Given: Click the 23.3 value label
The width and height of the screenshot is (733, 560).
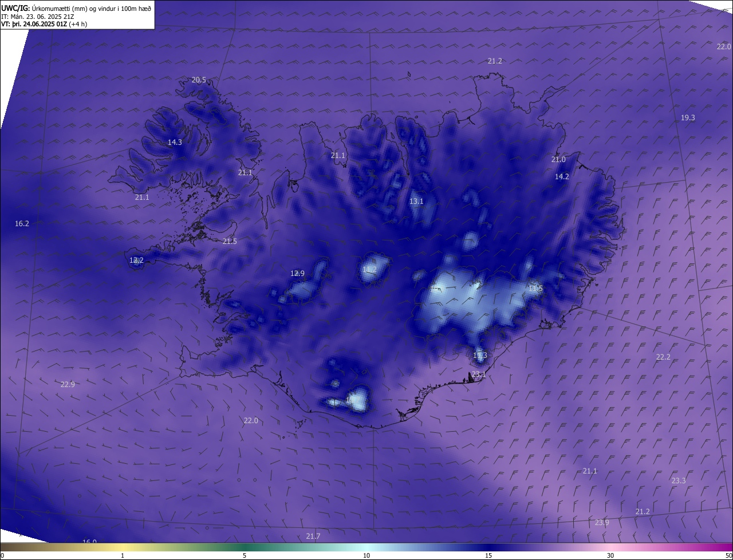Looking at the screenshot, I should 678,481.
